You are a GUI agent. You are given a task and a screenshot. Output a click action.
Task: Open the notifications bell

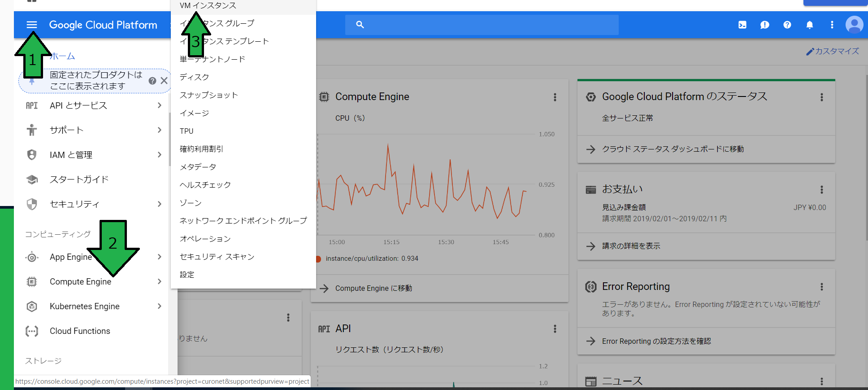(x=810, y=25)
